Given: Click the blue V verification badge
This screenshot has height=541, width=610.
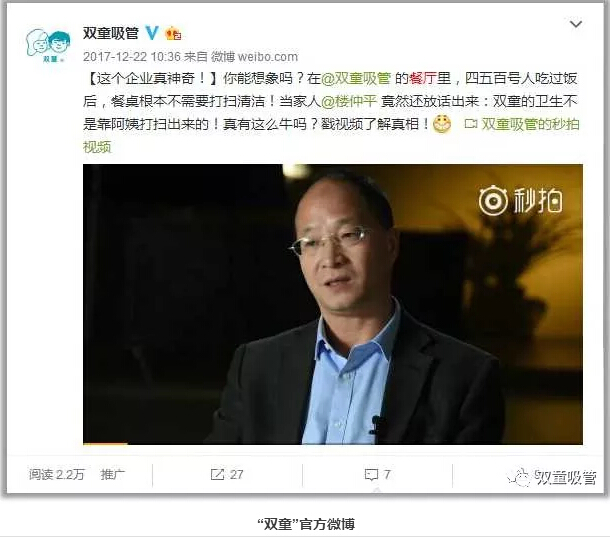Looking at the screenshot, I should click(x=152, y=33).
